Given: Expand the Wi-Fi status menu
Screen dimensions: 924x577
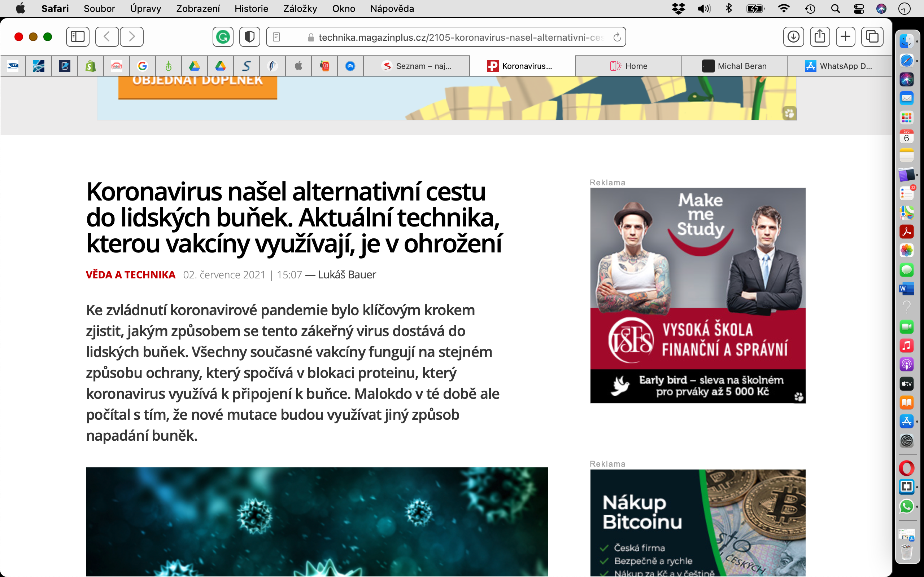Looking at the screenshot, I should pyautogui.click(x=784, y=8).
